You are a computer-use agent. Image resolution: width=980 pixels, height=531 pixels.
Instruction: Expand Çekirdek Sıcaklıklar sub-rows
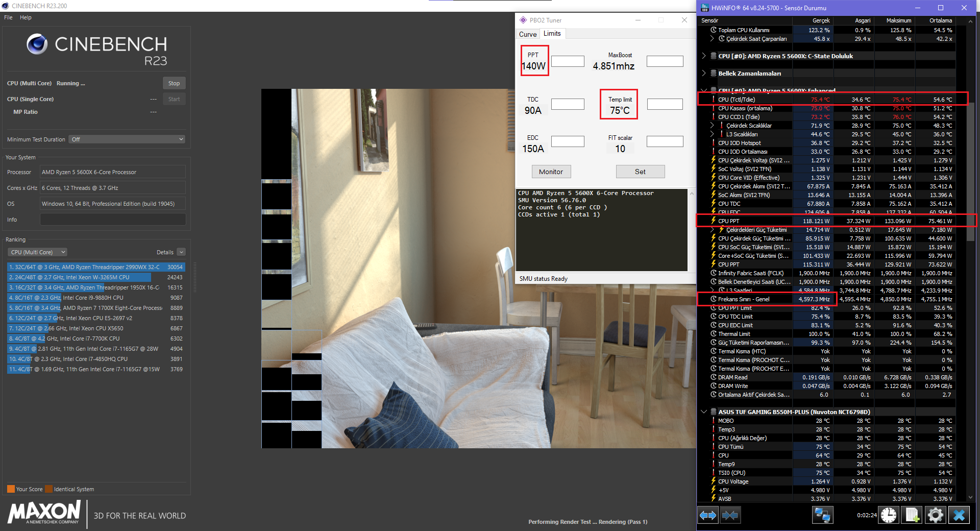coord(712,126)
